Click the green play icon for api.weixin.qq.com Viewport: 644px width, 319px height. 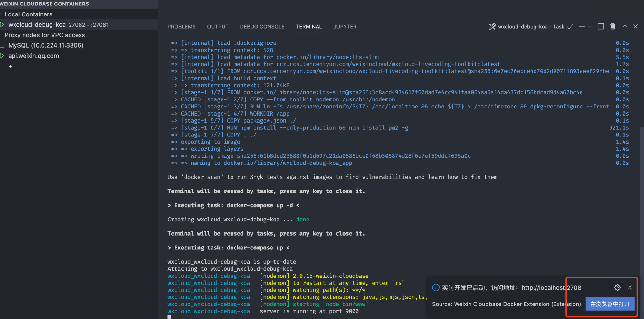pos(2,56)
